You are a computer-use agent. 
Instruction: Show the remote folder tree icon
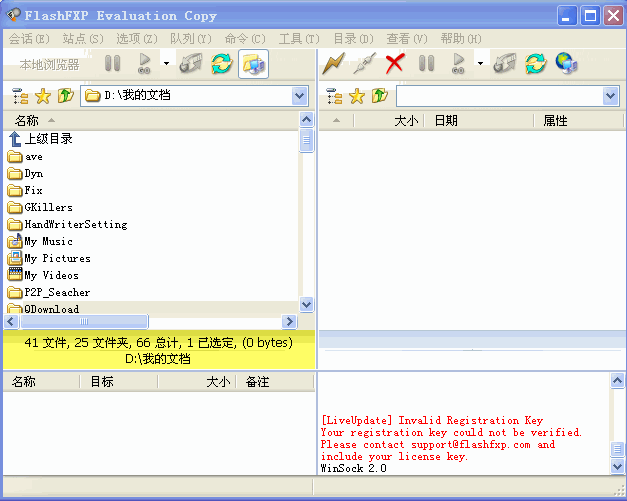[334, 96]
